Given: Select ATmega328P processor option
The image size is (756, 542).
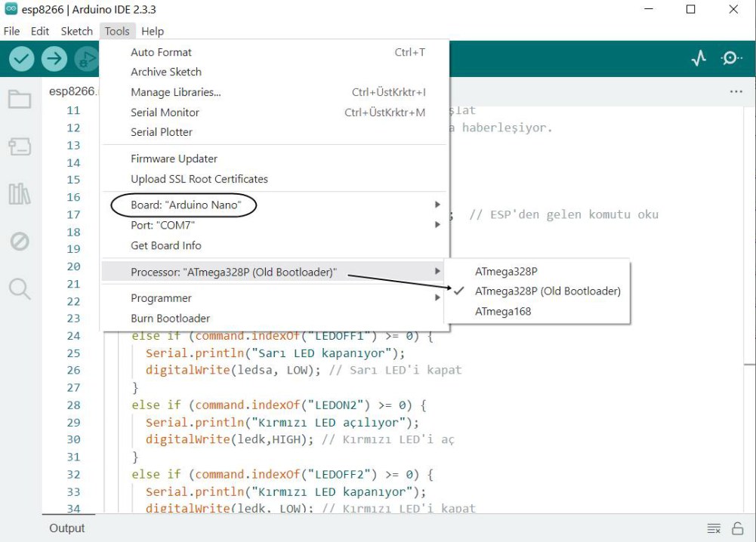Looking at the screenshot, I should (537, 271).
